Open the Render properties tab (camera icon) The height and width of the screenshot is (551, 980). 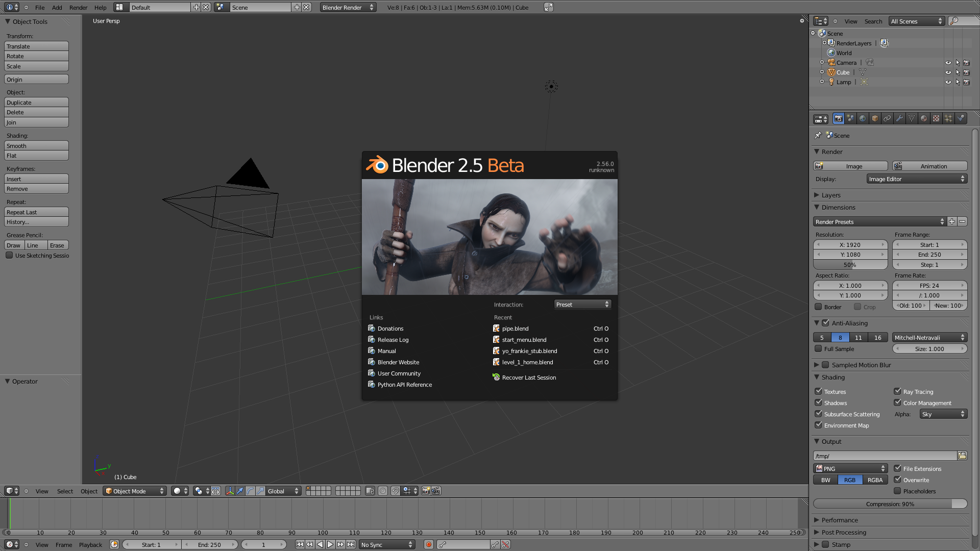coord(838,118)
